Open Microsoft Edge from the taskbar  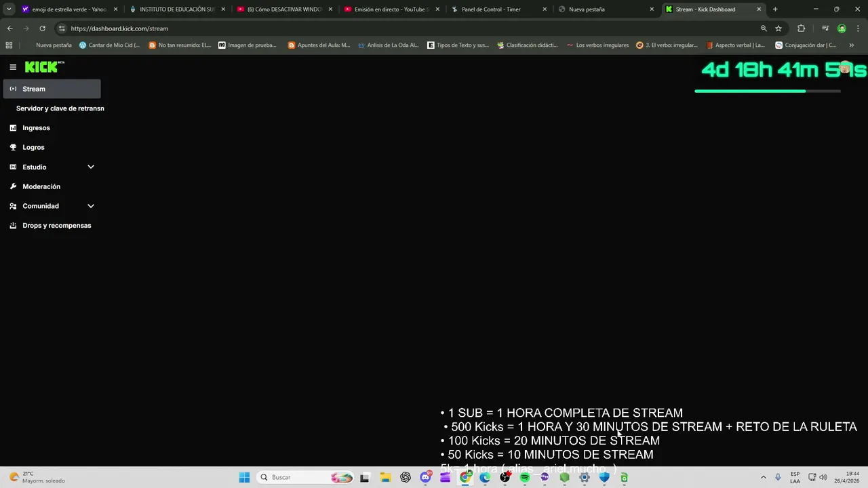tap(485, 477)
